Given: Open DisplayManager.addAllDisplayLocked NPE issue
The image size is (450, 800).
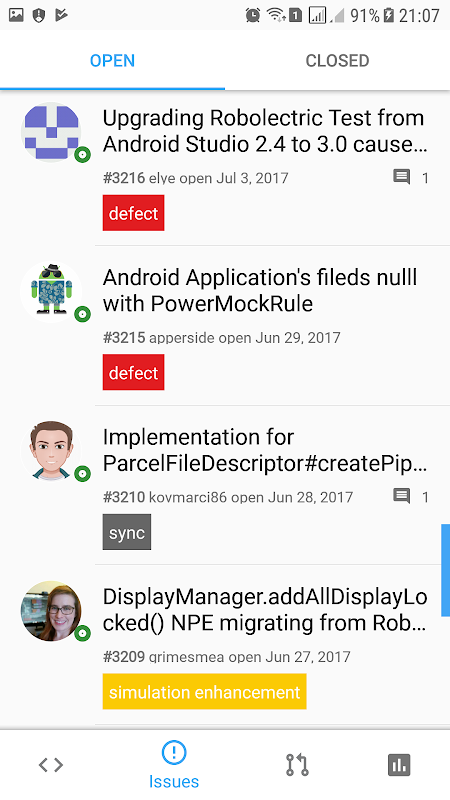Looking at the screenshot, I should pos(265,609).
